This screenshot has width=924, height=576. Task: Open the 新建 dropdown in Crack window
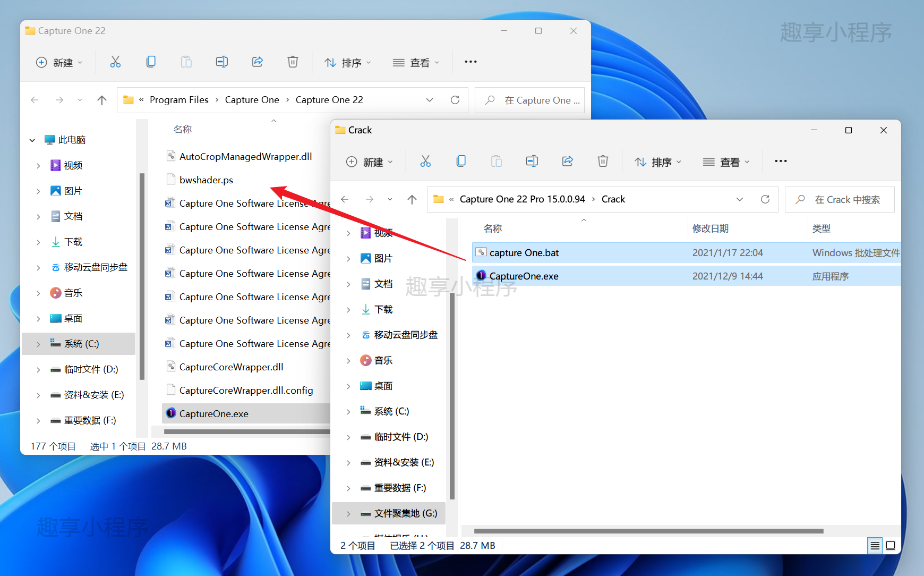(x=370, y=162)
